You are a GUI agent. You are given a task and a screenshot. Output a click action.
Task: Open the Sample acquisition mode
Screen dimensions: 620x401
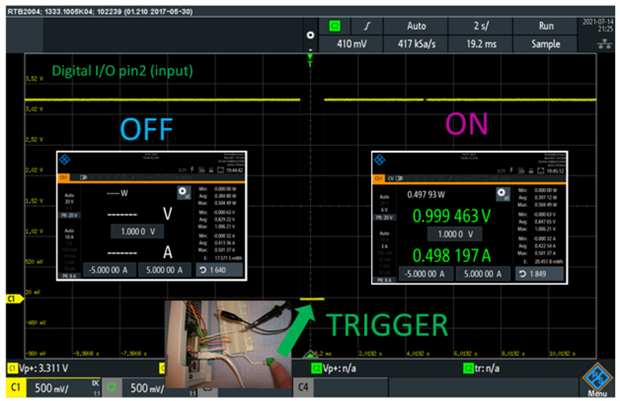(546, 44)
